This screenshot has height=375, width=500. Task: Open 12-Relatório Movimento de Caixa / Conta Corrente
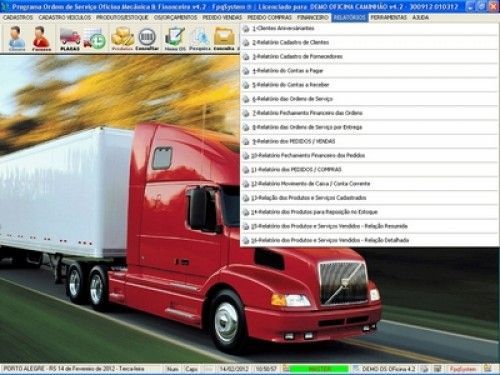click(369, 184)
